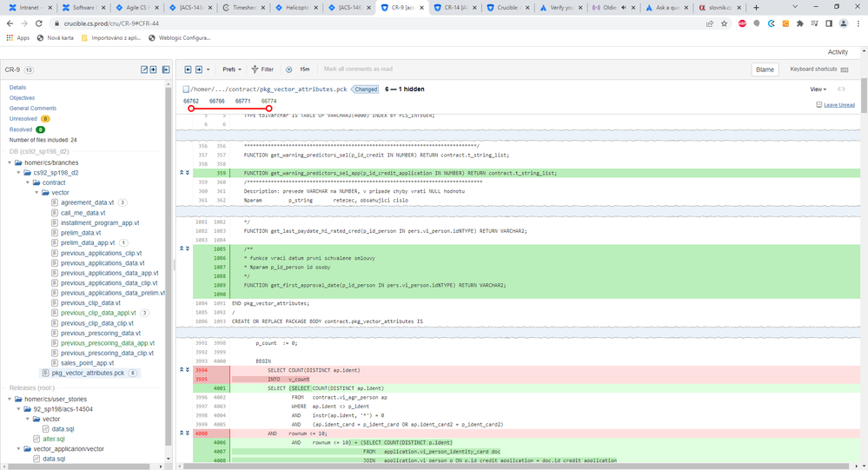The image size is (868, 470).
Task: Open dropdown arrow beside next-file icon
Action: pos(209,70)
